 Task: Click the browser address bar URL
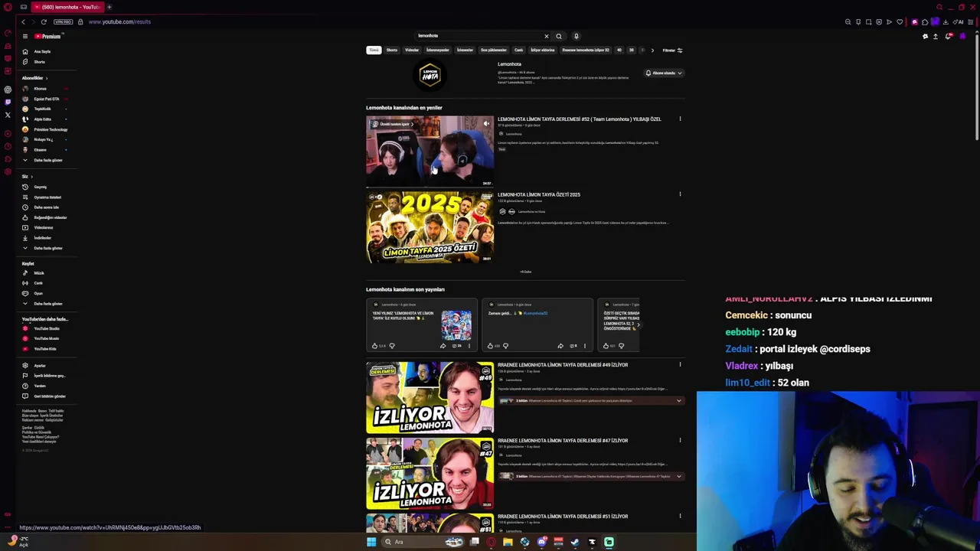pos(119,21)
